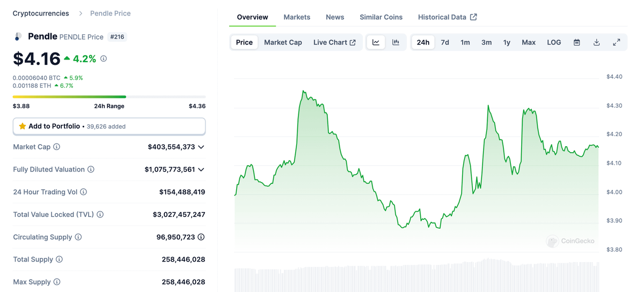Click the #216 rank badge
This screenshot has height=292, width=644.
[x=118, y=37]
